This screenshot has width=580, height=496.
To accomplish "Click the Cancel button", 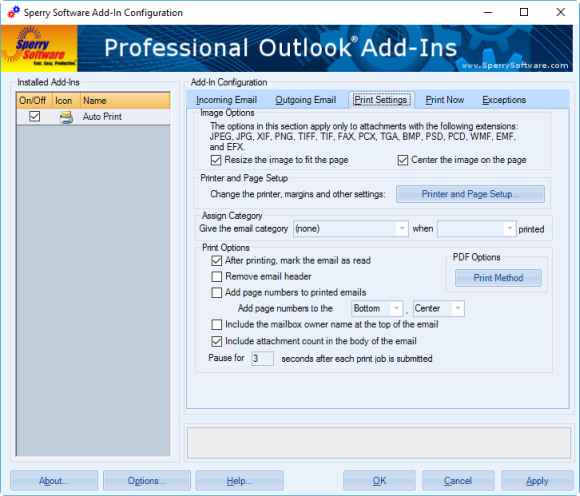I will tap(458, 480).
